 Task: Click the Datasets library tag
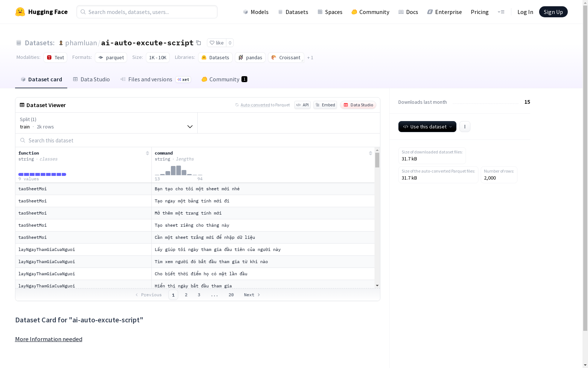[215, 57]
